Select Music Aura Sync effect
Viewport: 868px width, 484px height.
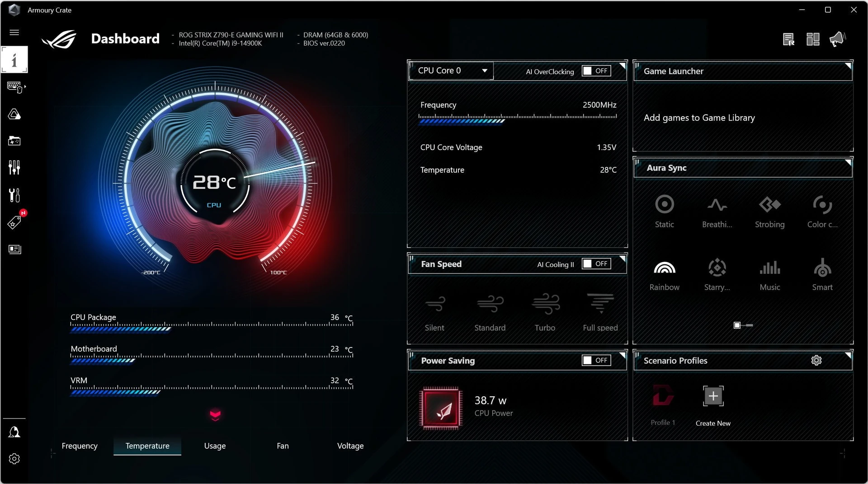[769, 274]
